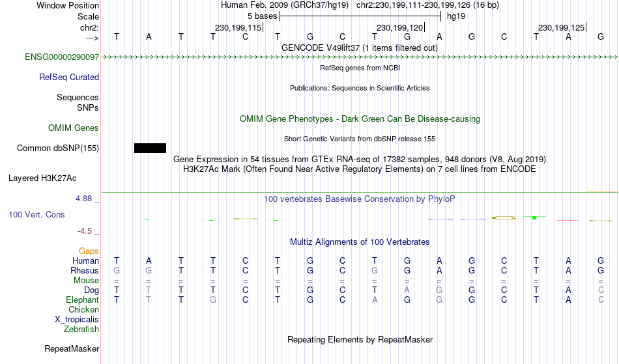Click the -4.5 PhyloP lower limit value
619x364 pixels.
[x=85, y=231]
